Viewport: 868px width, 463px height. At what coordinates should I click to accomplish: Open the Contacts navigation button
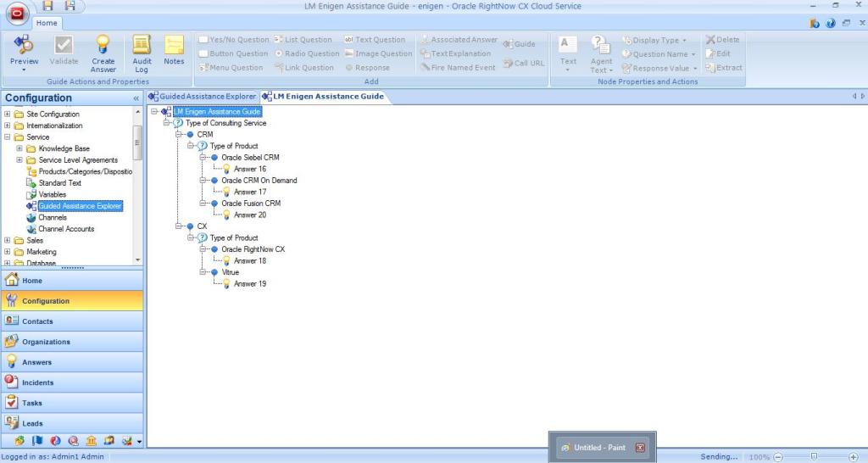pos(37,321)
